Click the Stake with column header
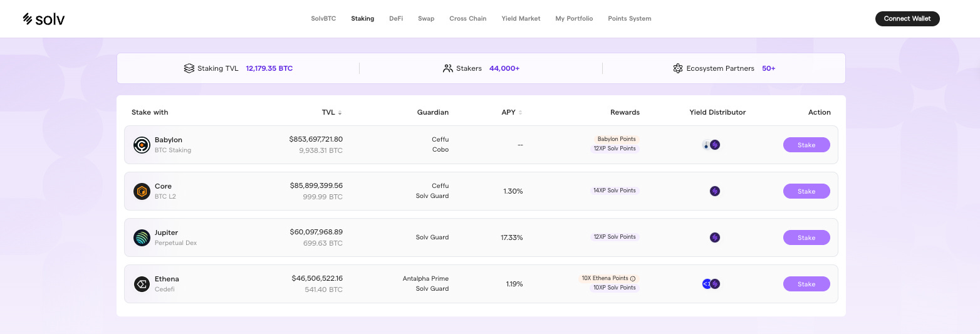This screenshot has width=980, height=334. click(x=150, y=113)
